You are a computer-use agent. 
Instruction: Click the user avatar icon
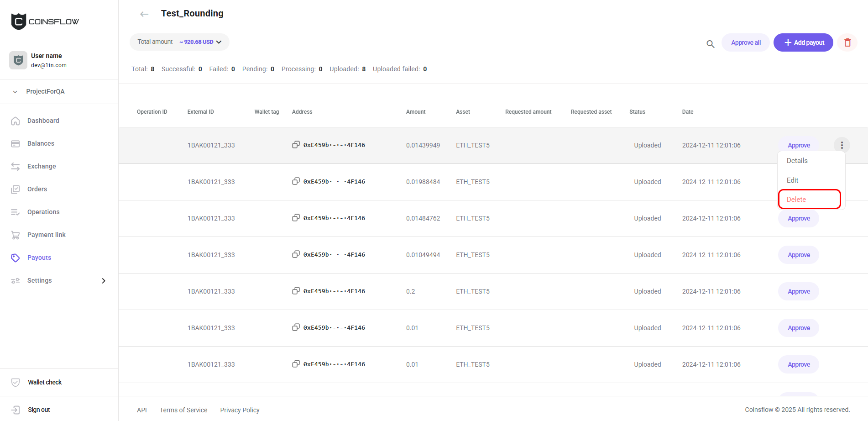point(18,60)
